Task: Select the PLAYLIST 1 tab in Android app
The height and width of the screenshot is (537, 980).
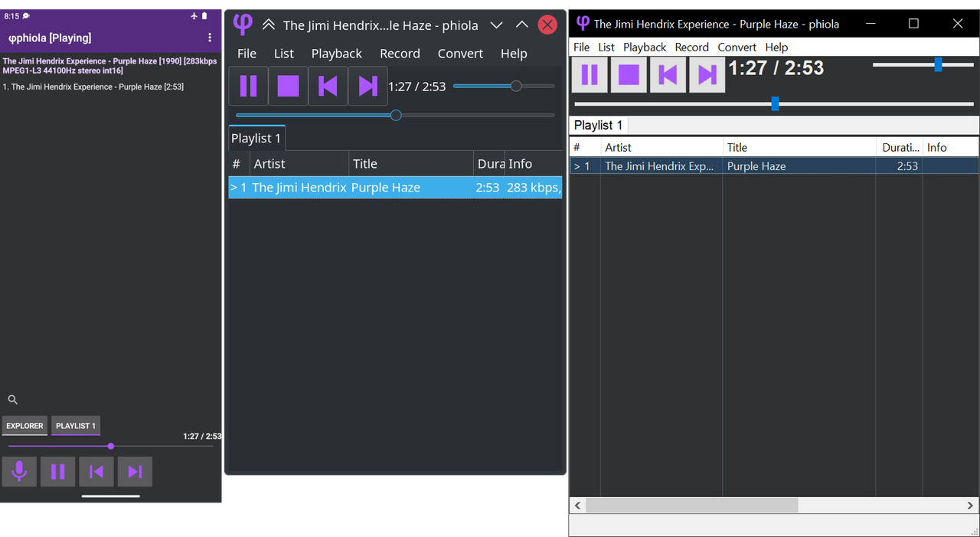Action: click(x=76, y=426)
